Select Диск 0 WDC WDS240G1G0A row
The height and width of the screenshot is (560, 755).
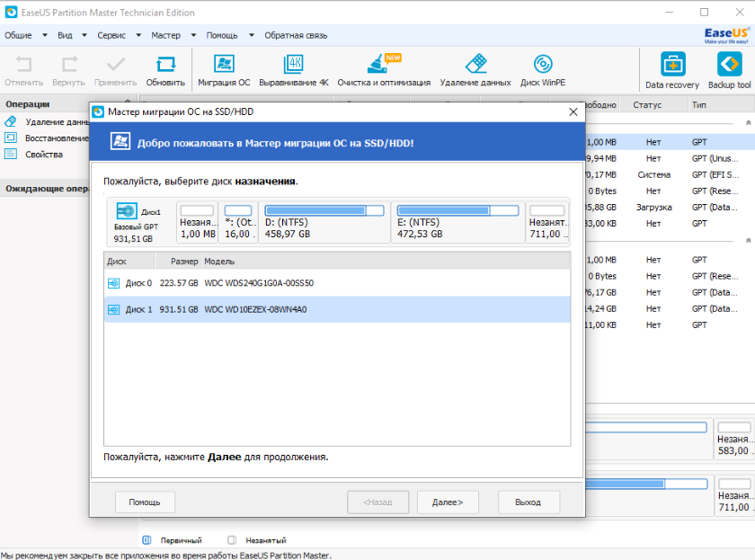pyautogui.click(x=337, y=283)
